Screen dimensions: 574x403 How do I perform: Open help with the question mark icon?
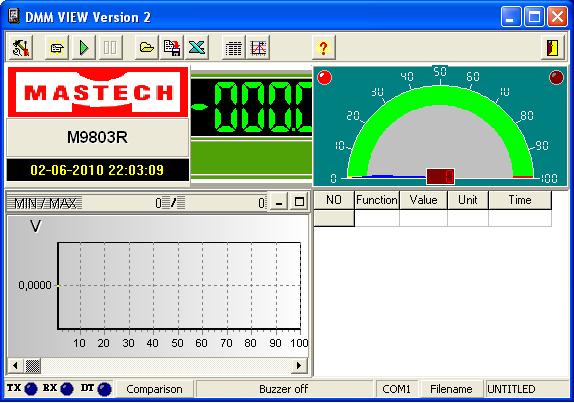(x=323, y=47)
